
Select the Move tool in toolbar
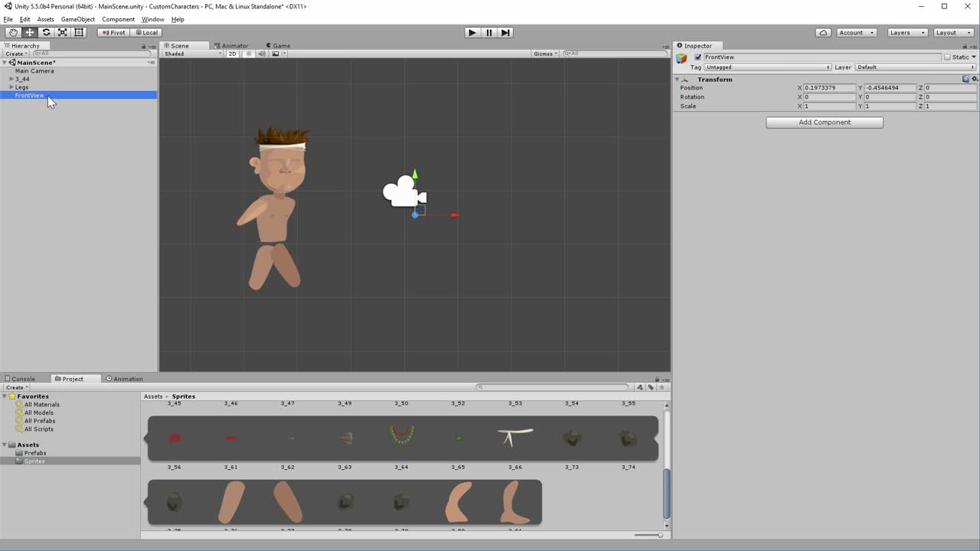tap(29, 32)
